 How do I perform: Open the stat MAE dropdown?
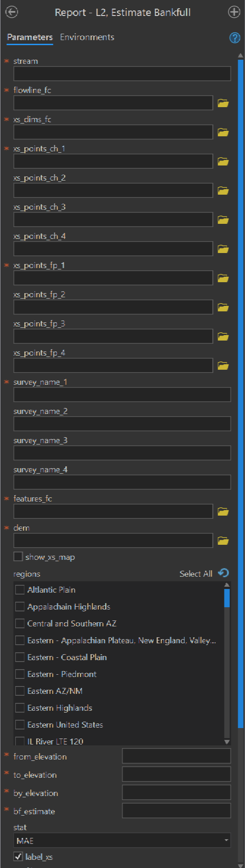coord(122,840)
